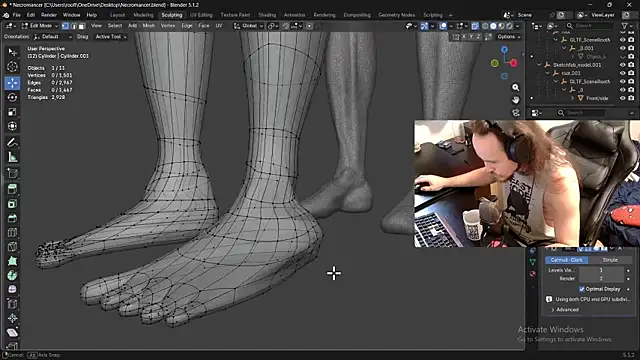Hide Front/side object with its eye icon

[x=622, y=98]
